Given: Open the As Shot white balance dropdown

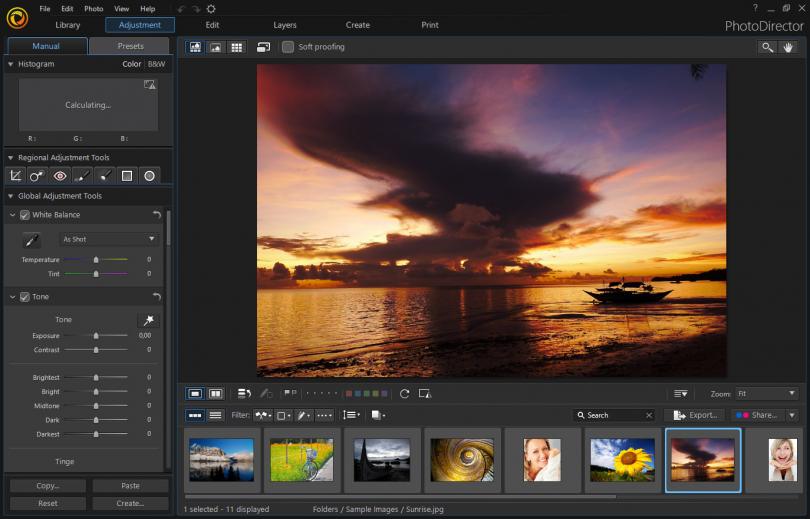Looking at the screenshot, I should tap(108, 239).
